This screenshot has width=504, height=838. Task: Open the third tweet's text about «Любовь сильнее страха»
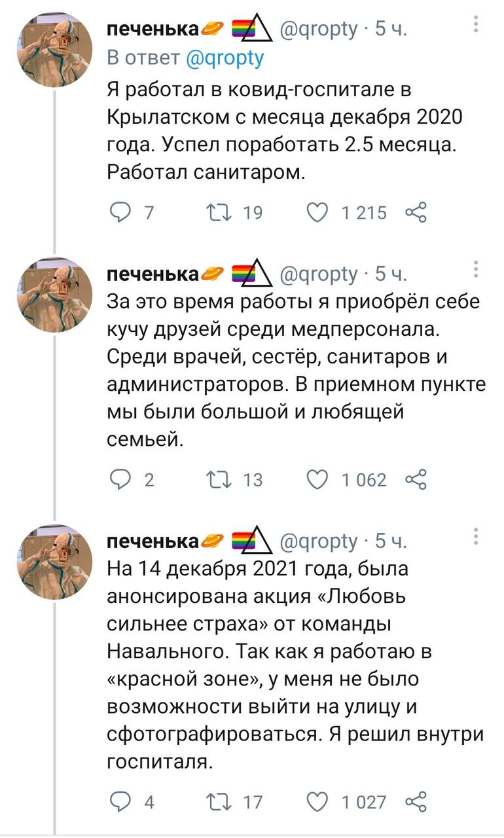pyautogui.click(x=295, y=655)
